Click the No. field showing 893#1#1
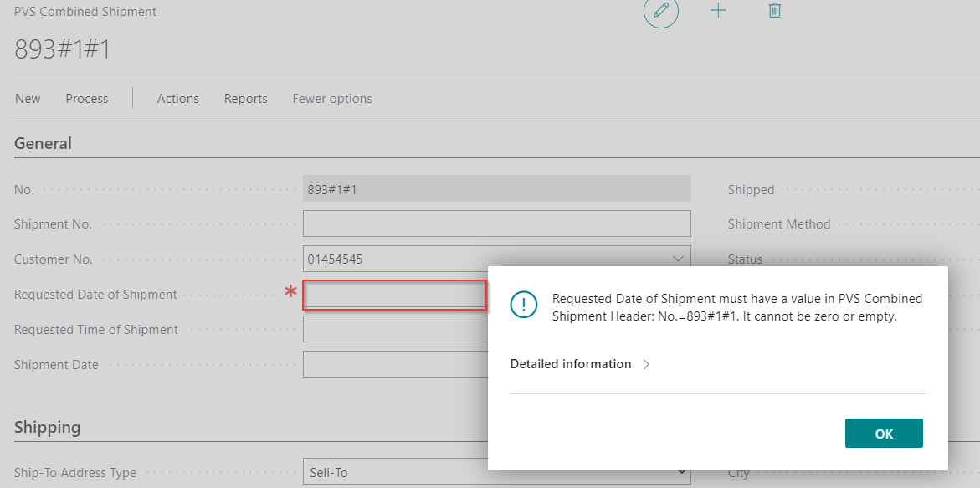This screenshot has height=488, width=980. coord(497,188)
